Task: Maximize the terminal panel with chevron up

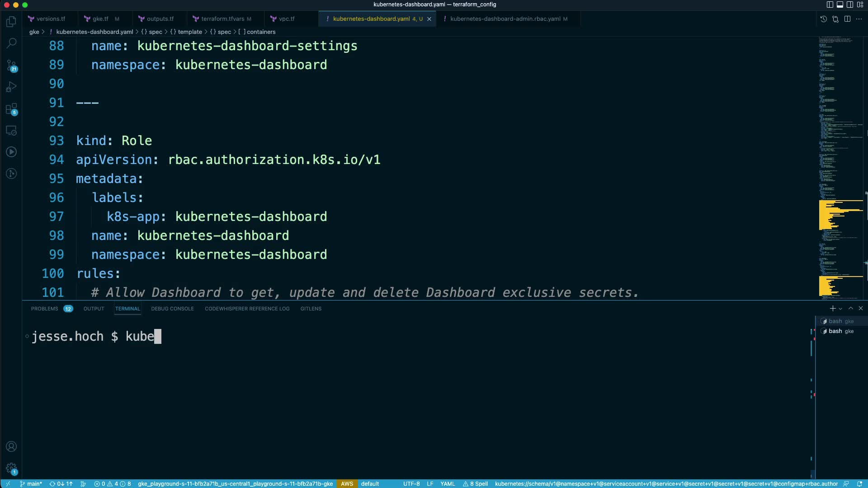Action: coord(851,308)
